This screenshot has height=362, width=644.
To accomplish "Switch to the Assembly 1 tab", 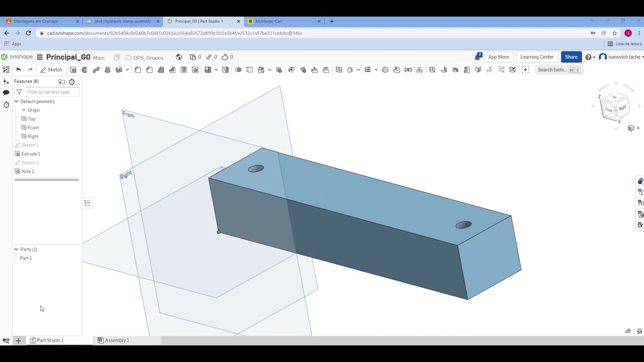I will coord(117,340).
